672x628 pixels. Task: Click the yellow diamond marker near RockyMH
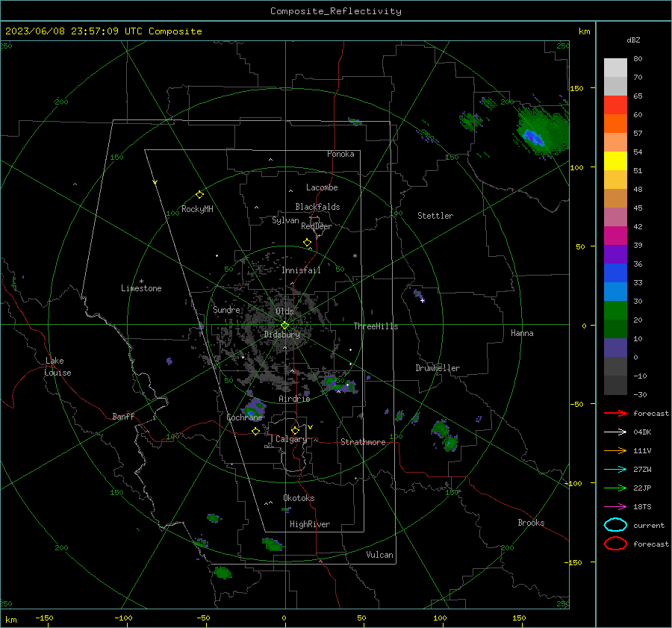point(199,195)
